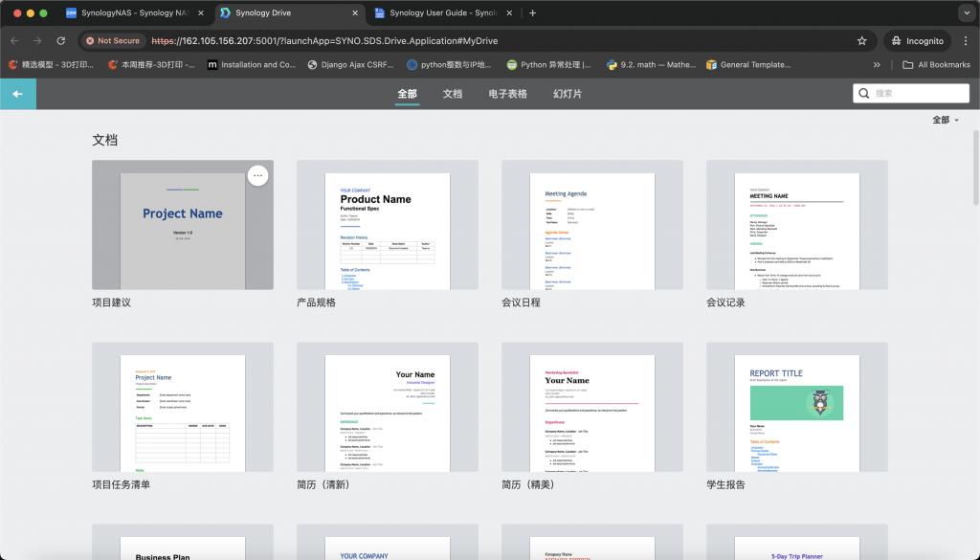The width and height of the screenshot is (980, 560).
Task: Expand the 全部 filter dropdown
Action: (x=946, y=120)
